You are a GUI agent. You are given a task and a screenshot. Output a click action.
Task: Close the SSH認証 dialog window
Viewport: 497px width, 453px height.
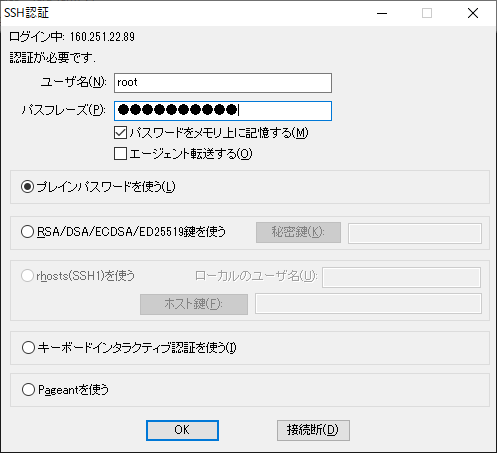click(x=473, y=13)
